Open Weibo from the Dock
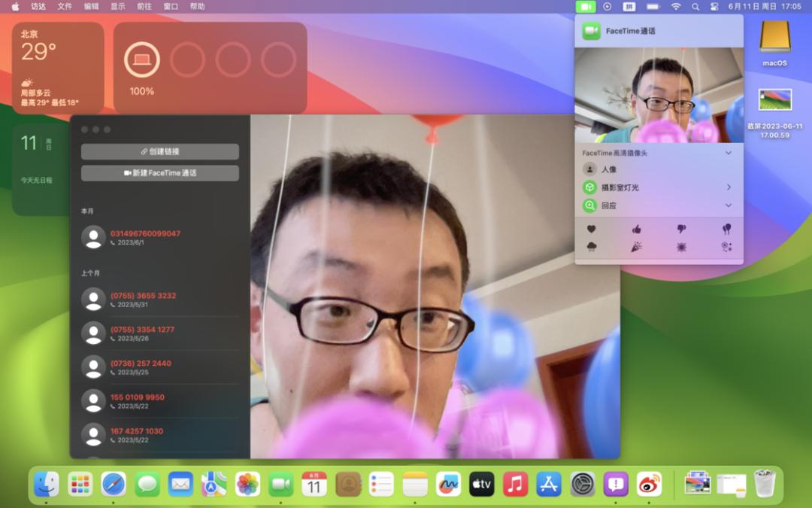 [x=650, y=485]
